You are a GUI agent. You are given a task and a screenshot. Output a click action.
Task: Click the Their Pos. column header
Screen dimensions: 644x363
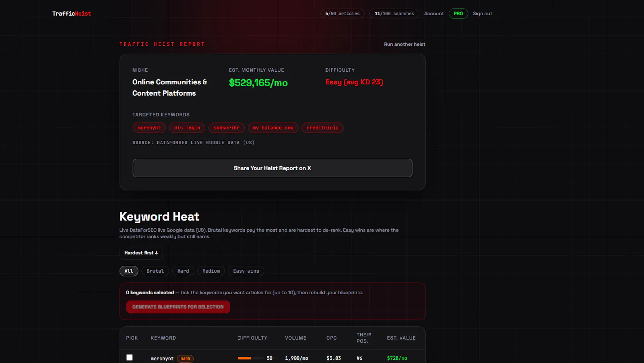tap(364, 338)
